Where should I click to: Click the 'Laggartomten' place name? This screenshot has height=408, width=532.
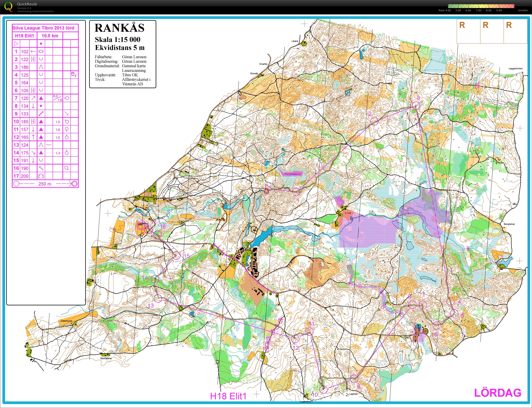pyautogui.click(x=516, y=69)
